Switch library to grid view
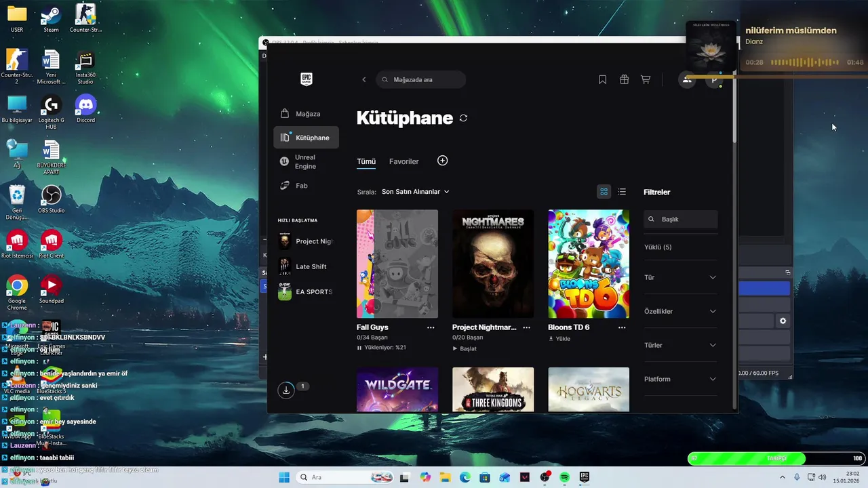This screenshot has width=868, height=488. (604, 192)
